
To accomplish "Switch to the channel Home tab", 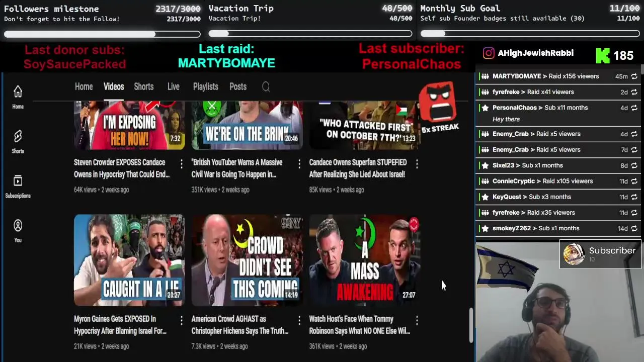I will (84, 86).
